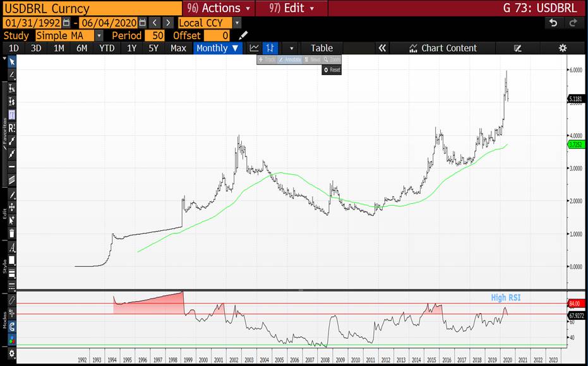Select the percent change measure tool
588x366 pixels.
tap(11, 88)
